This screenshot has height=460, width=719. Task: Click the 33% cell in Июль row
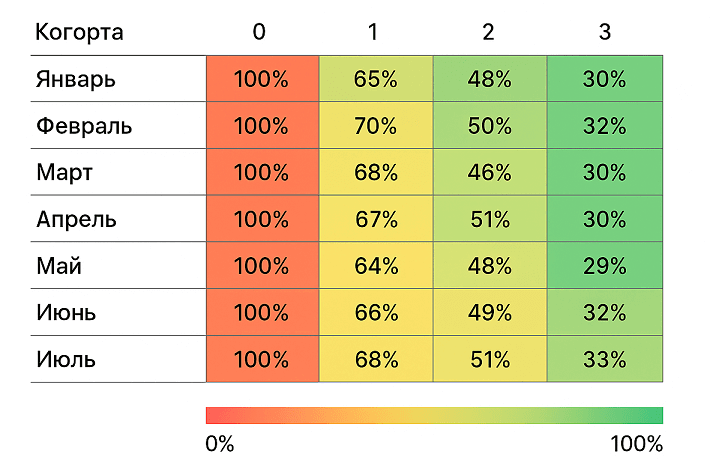point(604,359)
